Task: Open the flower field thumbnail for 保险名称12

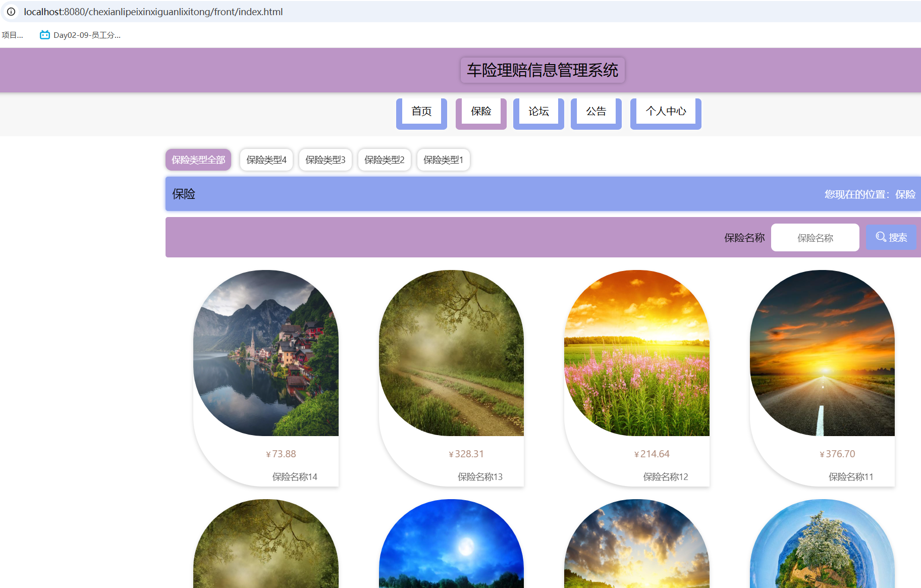Action: (x=637, y=353)
